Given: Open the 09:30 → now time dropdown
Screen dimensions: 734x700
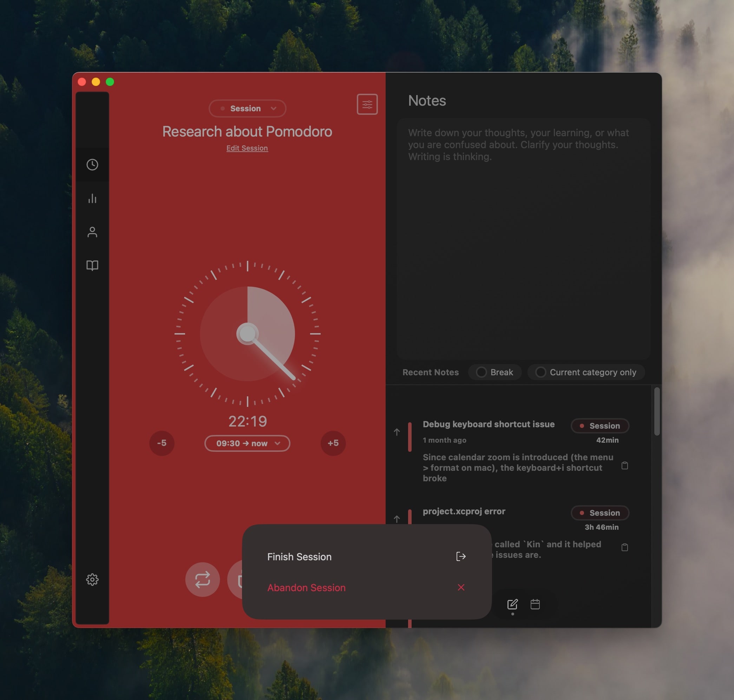Looking at the screenshot, I should pos(247,443).
